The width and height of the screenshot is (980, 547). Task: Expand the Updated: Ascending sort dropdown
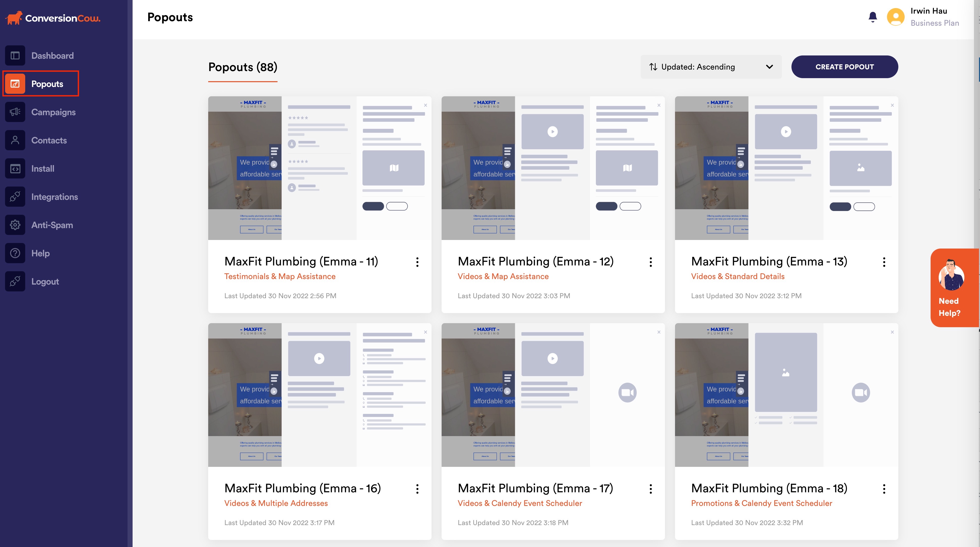(x=711, y=67)
